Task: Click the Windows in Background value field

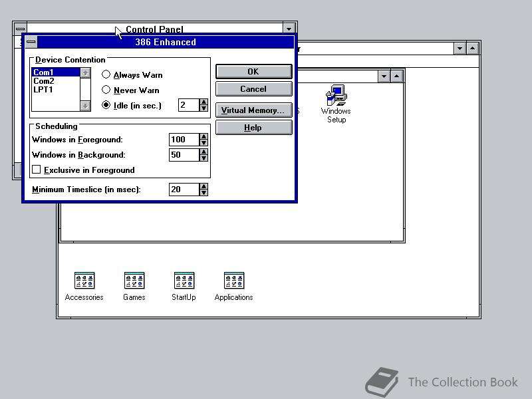Action: point(184,155)
